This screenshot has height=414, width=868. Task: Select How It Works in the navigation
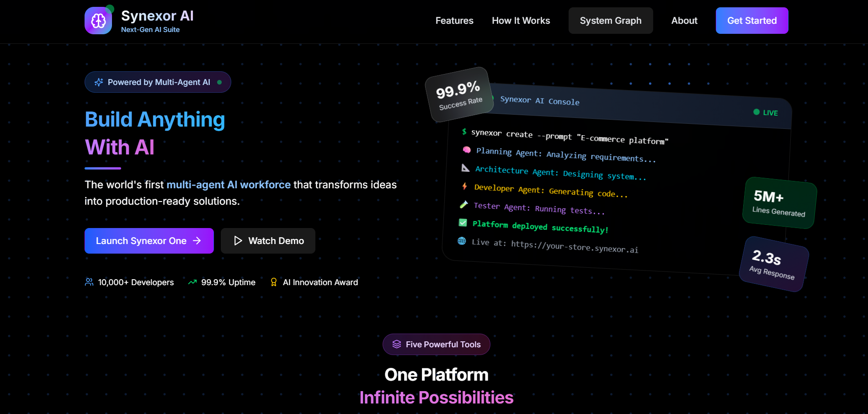click(x=521, y=21)
